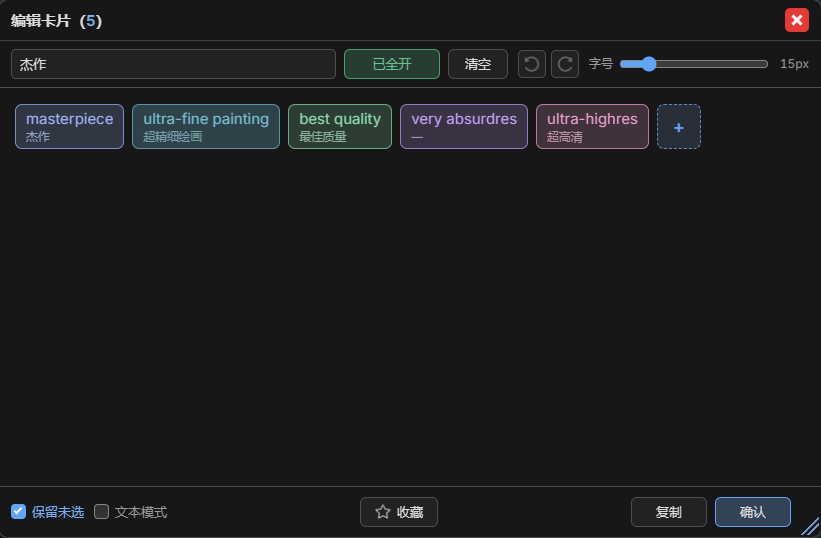Click the 编辑卡片 (5) title text
Image resolution: width=821 pixels, height=538 pixels.
pos(56,21)
